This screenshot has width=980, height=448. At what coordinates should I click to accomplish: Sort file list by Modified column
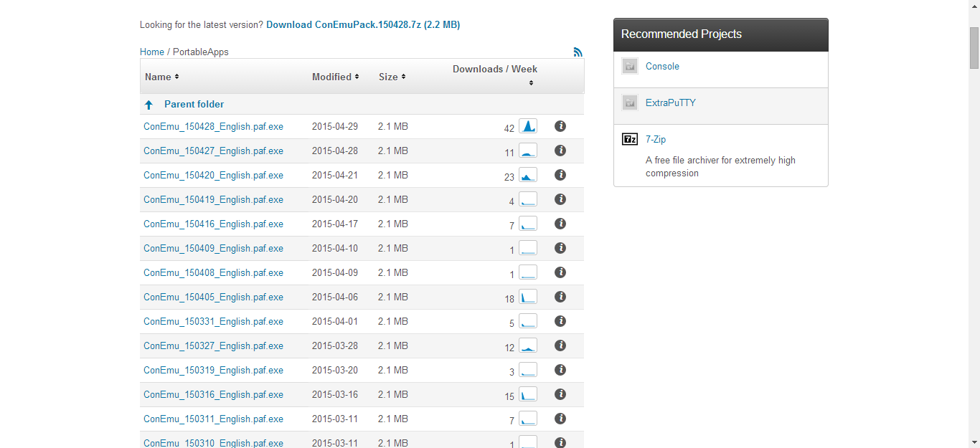click(x=335, y=77)
